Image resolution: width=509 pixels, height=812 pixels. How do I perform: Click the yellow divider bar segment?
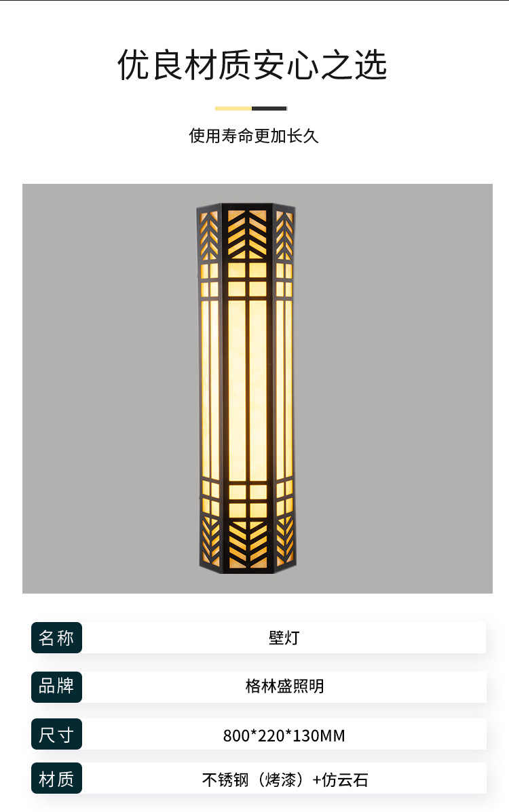point(233,109)
